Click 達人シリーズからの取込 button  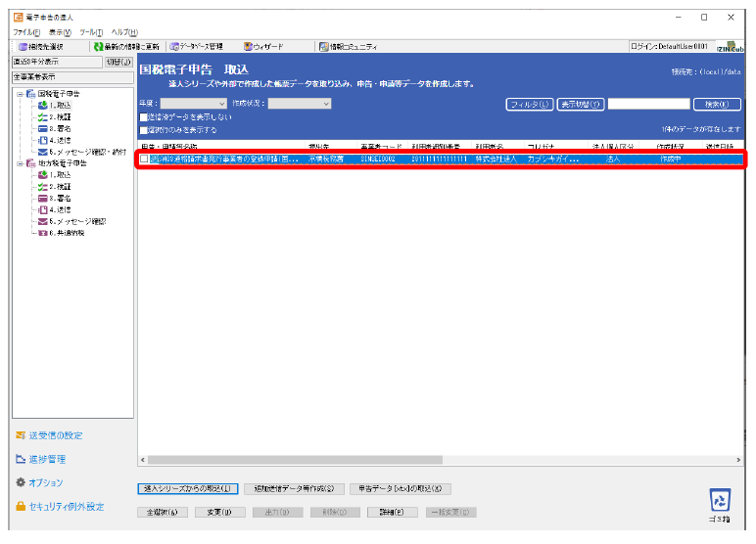click(x=188, y=488)
